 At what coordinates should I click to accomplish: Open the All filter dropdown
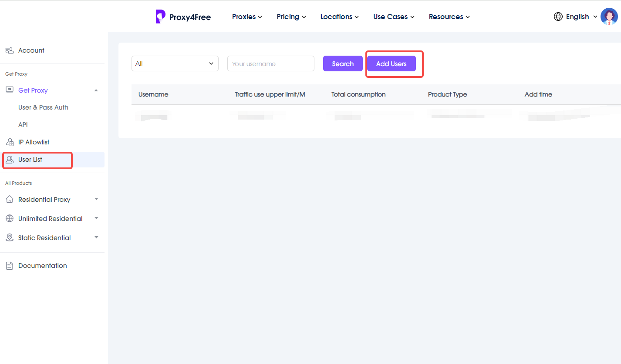pyautogui.click(x=175, y=63)
